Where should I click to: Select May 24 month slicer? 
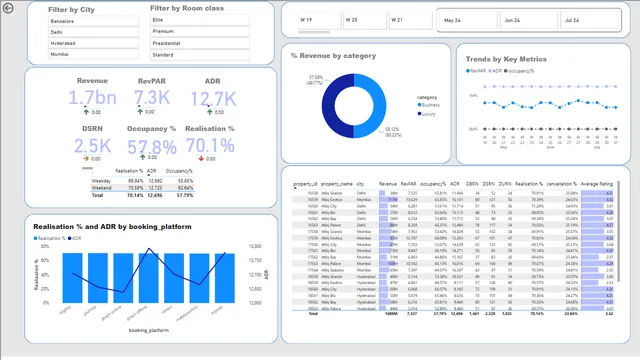coord(469,20)
